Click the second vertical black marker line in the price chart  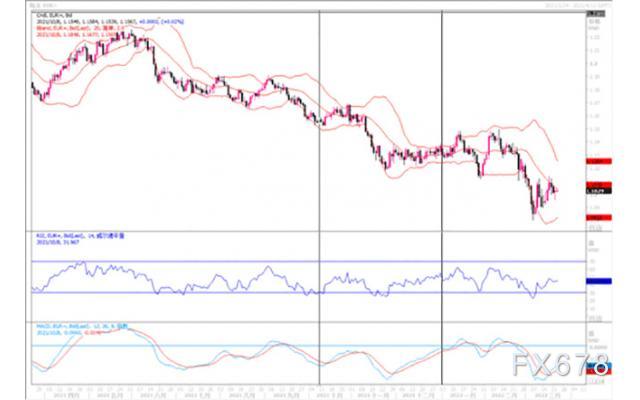coord(442,122)
